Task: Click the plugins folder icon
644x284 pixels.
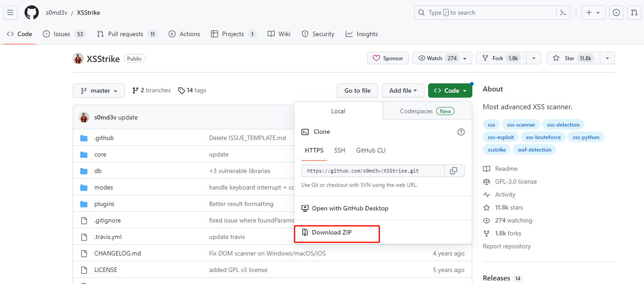Action: pyautogui.click(x=84, y=204)
